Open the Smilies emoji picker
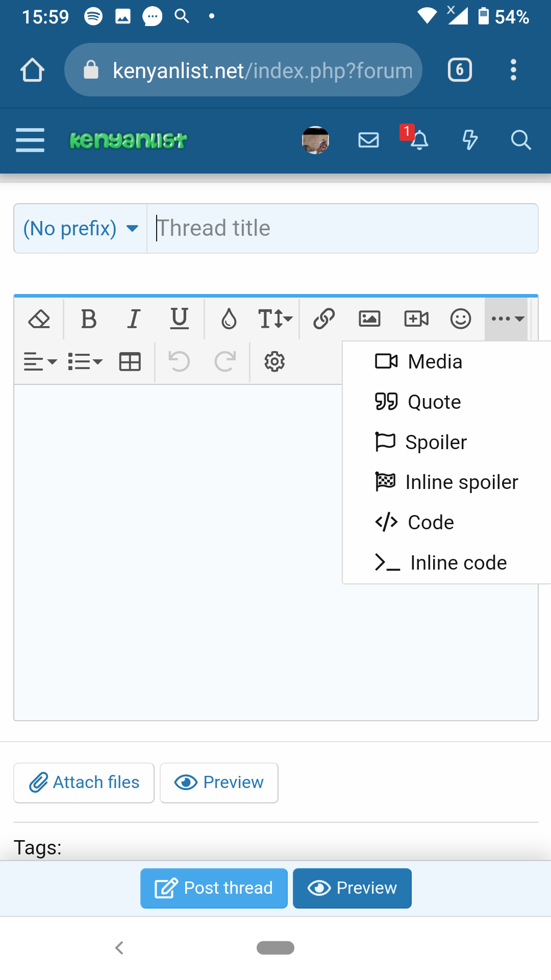 tap(460, 319)
